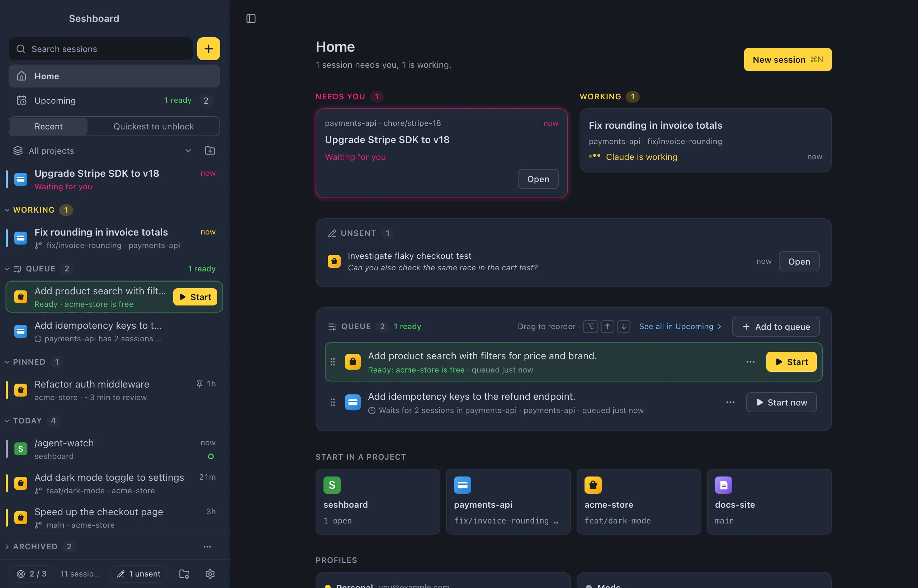Select the Recent sort toggle

click(48, 126)
